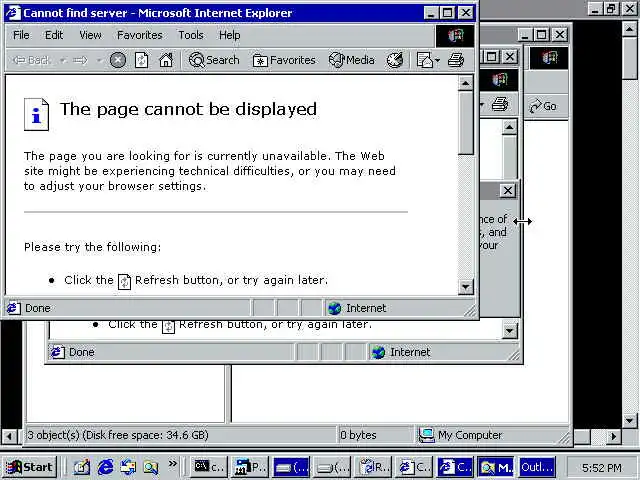This screenshot has height=480, width=640.
Task: Open the Mail toolbar icon
Action: [424, 60]
